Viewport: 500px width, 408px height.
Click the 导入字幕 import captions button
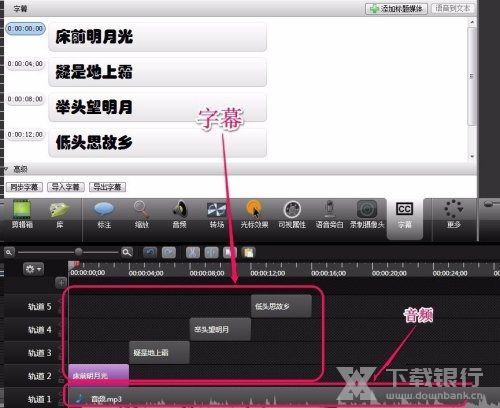66,187
